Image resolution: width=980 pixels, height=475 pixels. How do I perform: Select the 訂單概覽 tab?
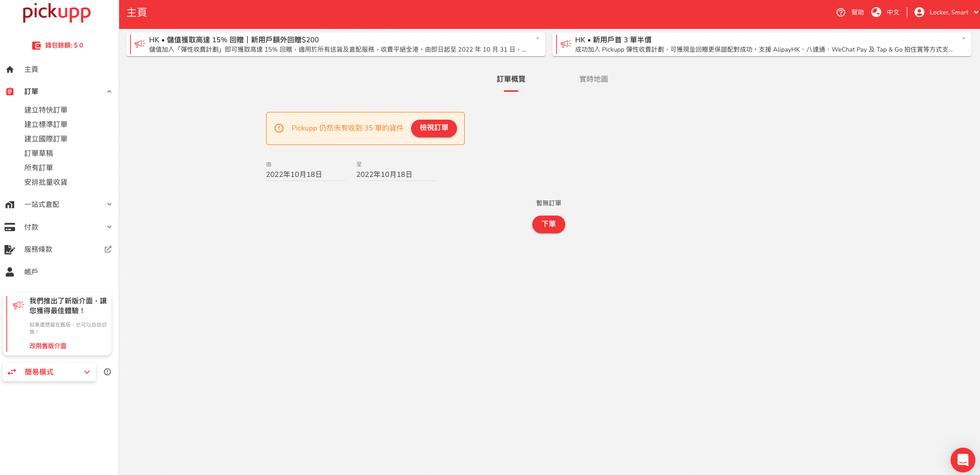[x=511, y=79]
